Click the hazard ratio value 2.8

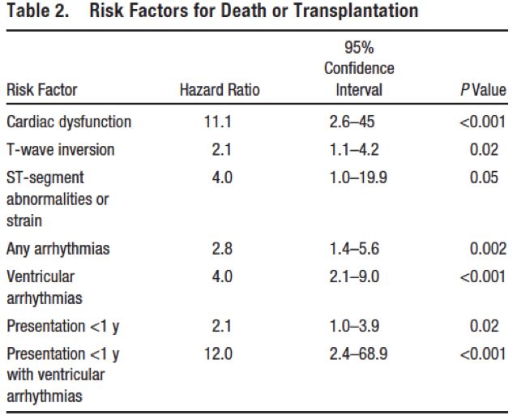click(x=221, y=249)
